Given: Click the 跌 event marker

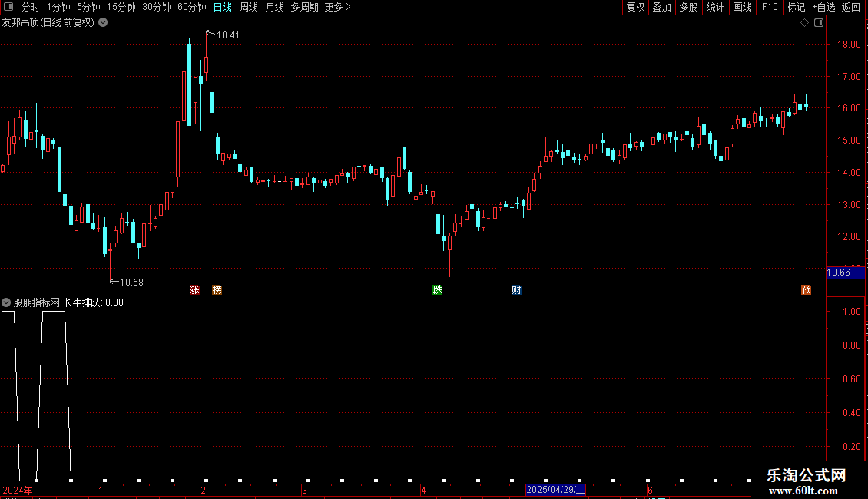Looking at the screenshot, I should click(437, 290).
